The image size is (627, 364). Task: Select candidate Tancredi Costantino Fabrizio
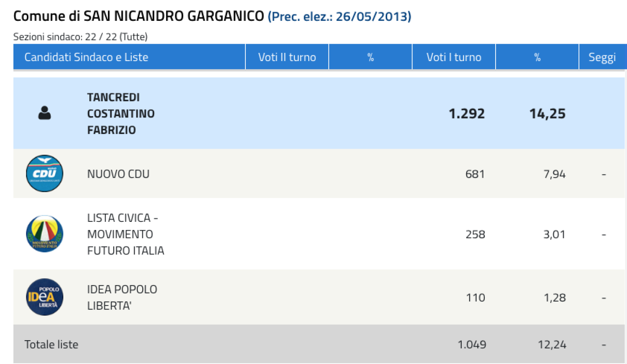[121, 114]
